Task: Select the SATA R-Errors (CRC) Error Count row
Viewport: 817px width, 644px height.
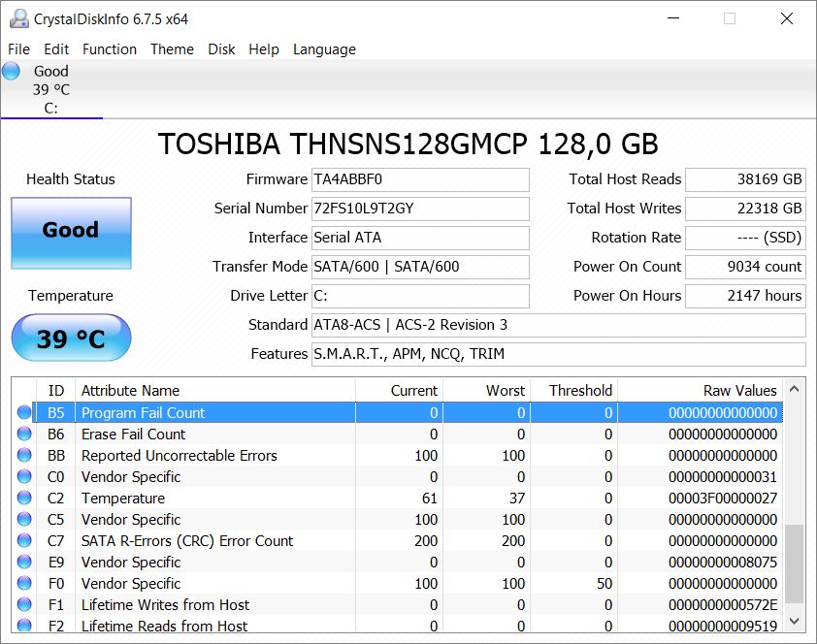Action: (399, 540)
